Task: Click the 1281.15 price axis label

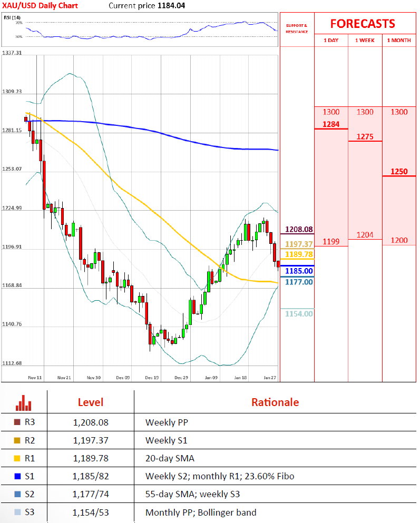Action: point(12,131)
